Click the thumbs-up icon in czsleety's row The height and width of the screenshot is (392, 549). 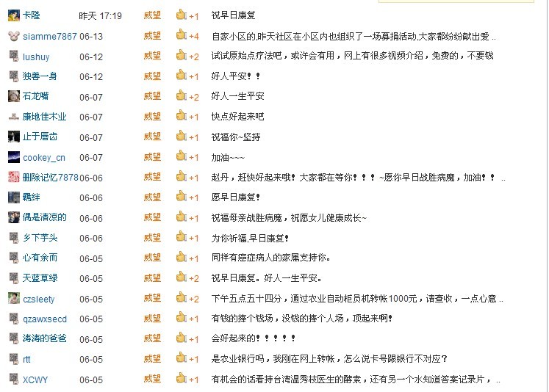pos(182,298)
